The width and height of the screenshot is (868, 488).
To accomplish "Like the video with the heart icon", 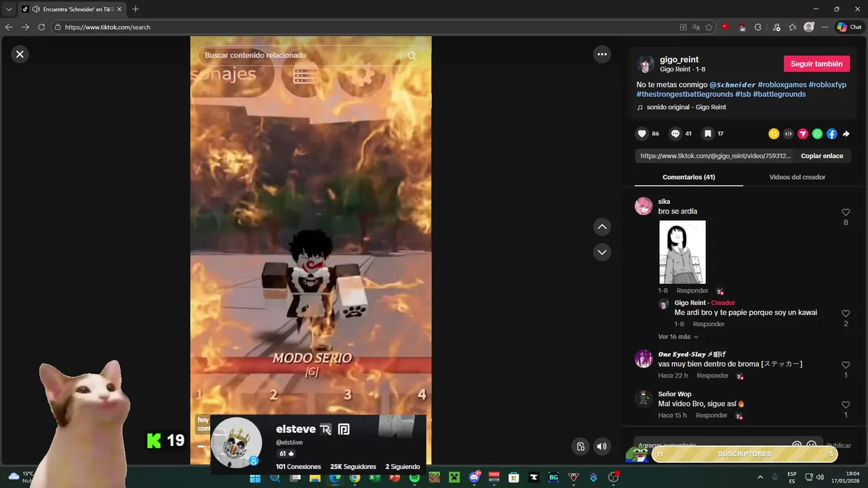I will tap(642, 134).
